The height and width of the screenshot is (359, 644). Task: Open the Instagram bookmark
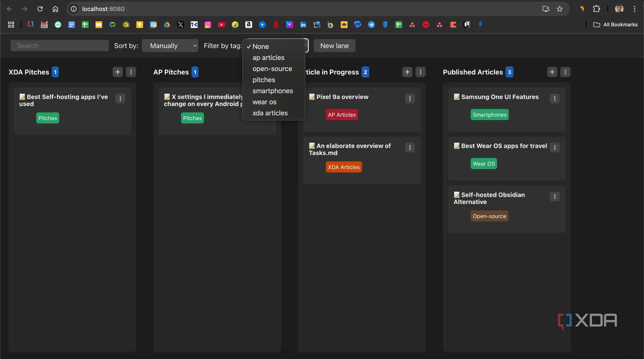pos(208,25)
